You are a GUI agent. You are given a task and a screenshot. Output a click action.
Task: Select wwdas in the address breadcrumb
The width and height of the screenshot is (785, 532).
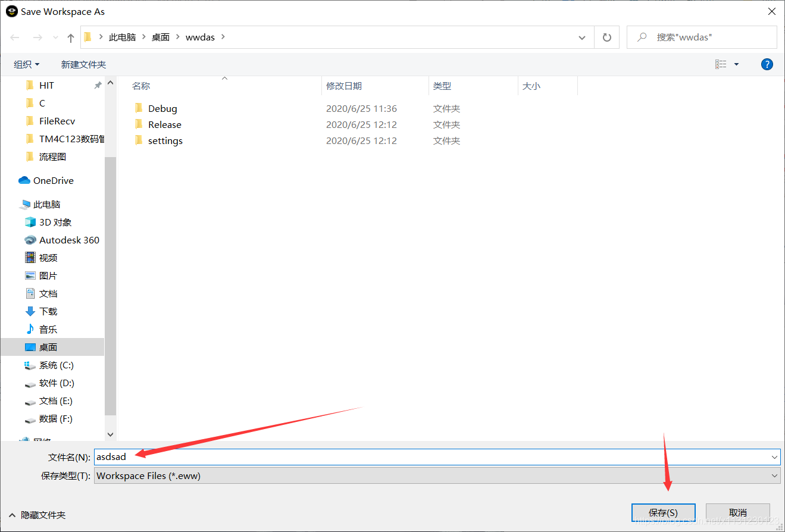point(200,37)
